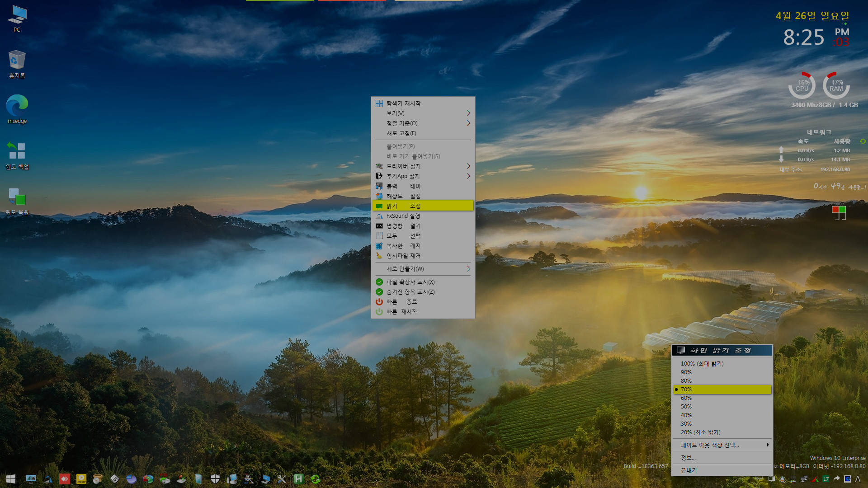
Task: Click the green refresh arrows taskbar icon
Action: (x=315, y=479)
